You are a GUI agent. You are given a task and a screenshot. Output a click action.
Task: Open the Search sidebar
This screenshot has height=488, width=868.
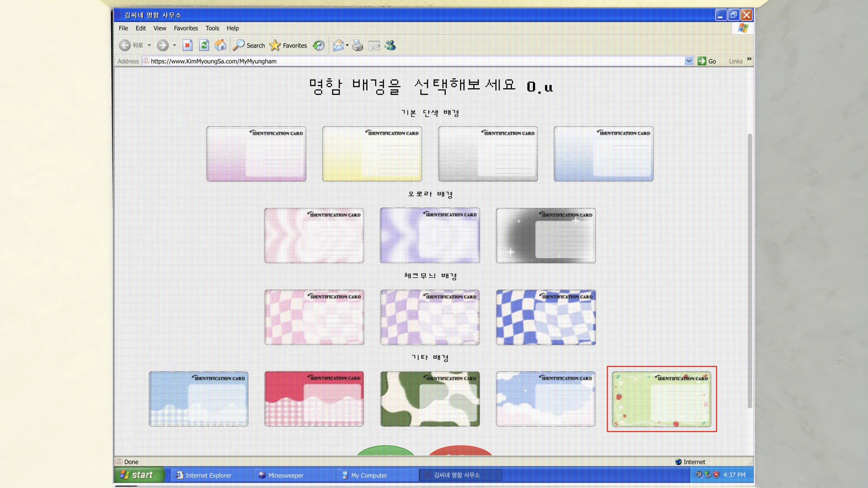pyautogui.click(x=239, y=45)
